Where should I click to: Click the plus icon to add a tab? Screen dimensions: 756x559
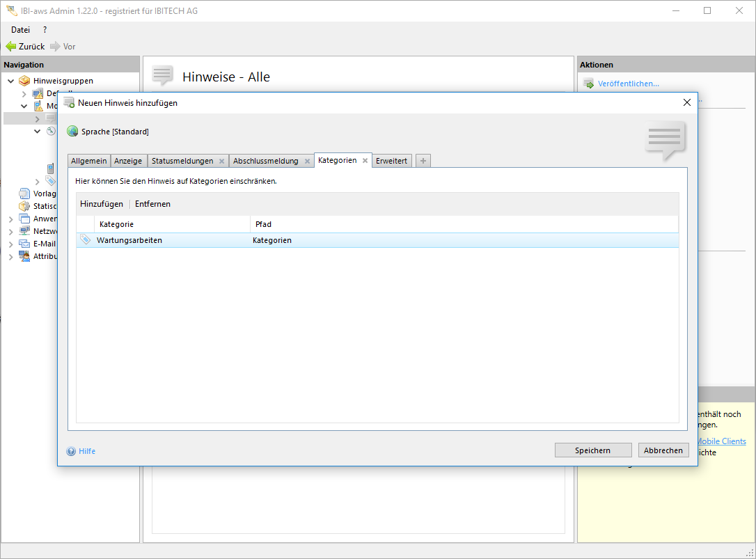pyautogui.click(x=423, y=161)
